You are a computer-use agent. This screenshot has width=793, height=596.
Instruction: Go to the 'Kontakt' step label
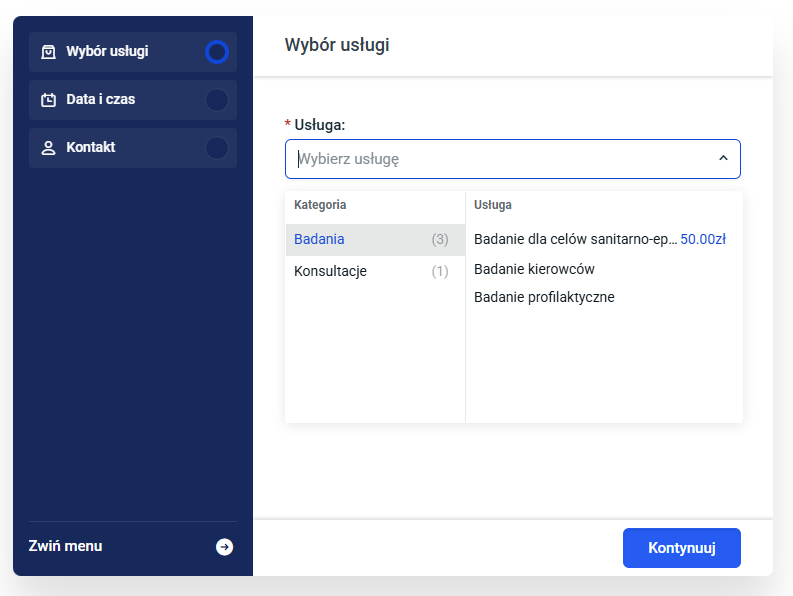91,148
